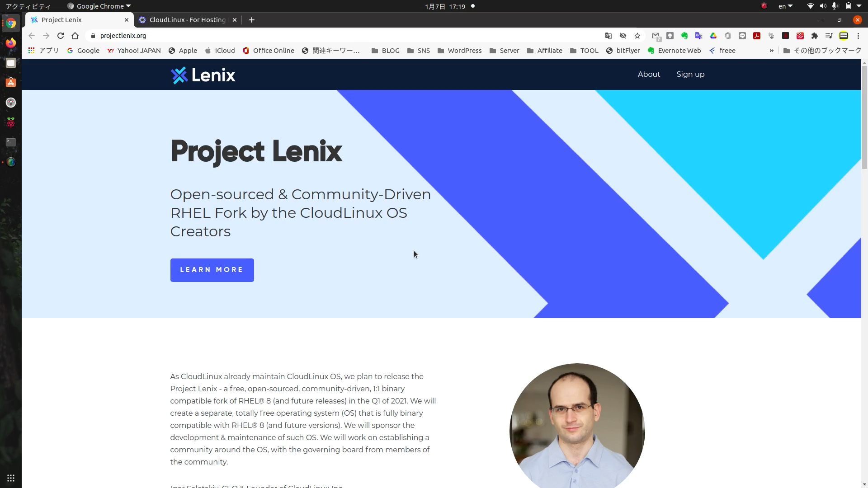Screen dimensions: 868x488
Task: Click the page's vertical scrollbar thumb
Action: pos(864,117)
